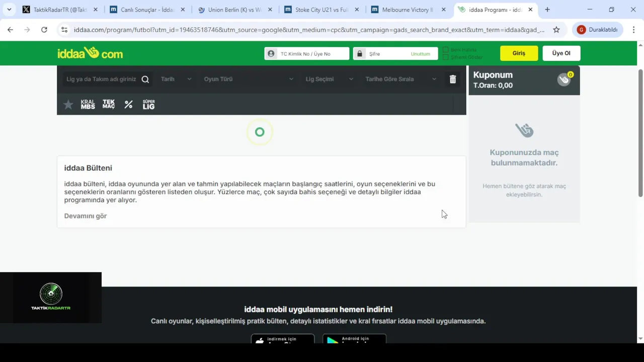Click the user avatar icon in ID field
Screen dimensions: 644x362
[271, 53]
